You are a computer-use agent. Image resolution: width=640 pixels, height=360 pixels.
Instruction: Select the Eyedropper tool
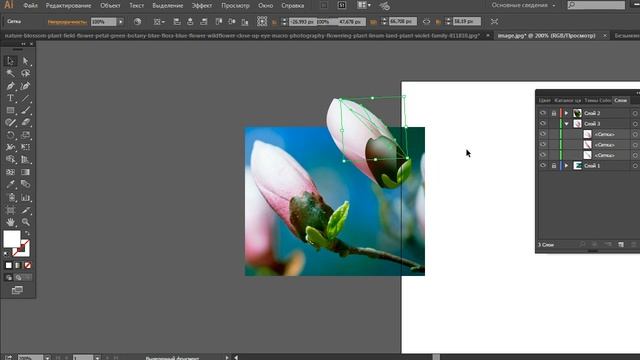[x=10, y=184]
